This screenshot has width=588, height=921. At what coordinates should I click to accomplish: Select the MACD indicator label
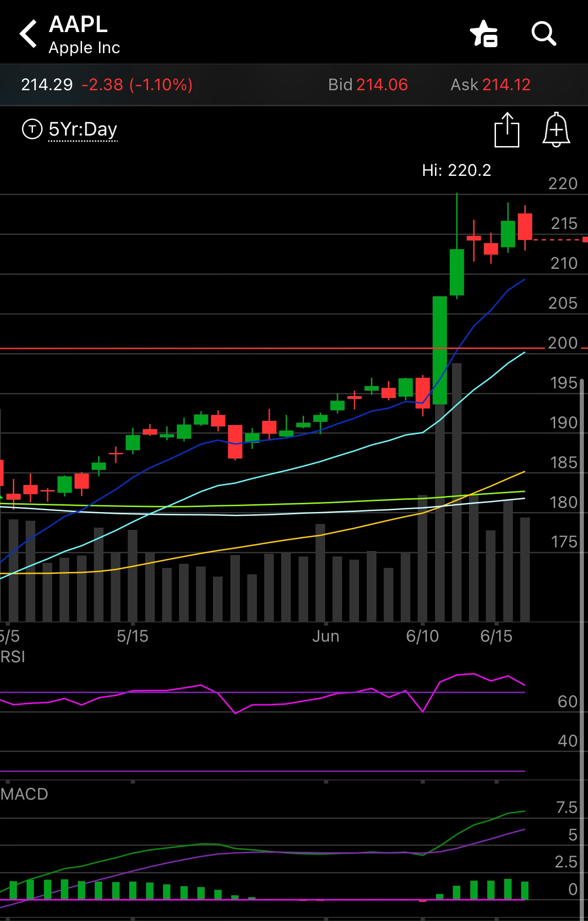pyautogui.click(x=24, y=794)
